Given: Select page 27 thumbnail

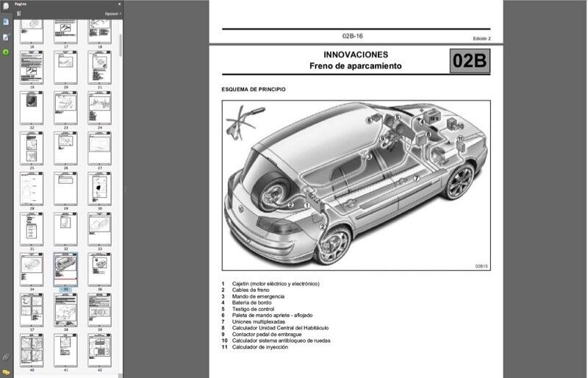Looking at the screenshot, I should pos(99,149).
